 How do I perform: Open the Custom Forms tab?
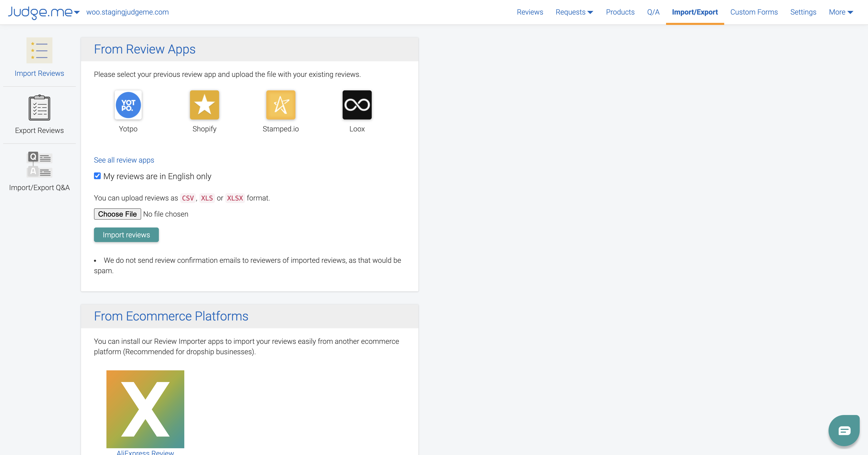click(754, 12)
